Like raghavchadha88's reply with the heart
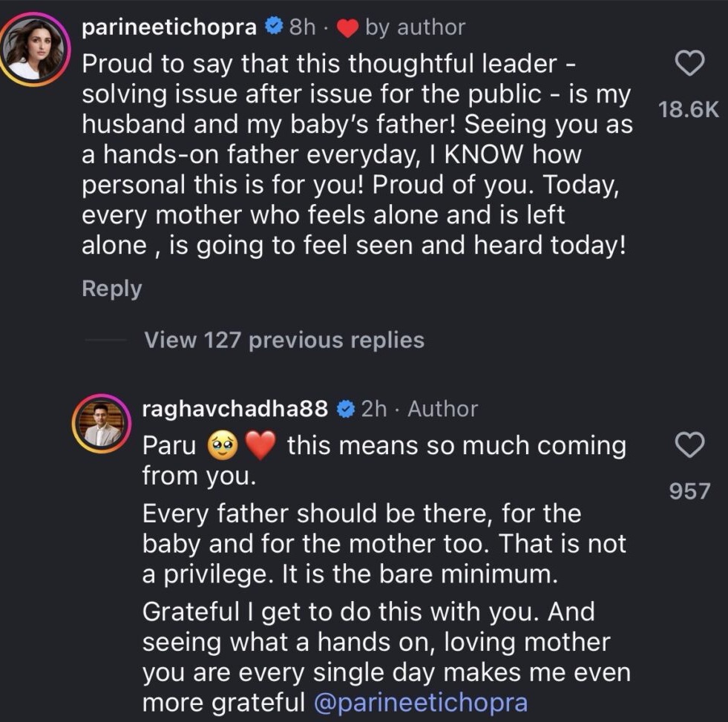Screen dimensions: 728x722 pos(691,446)
